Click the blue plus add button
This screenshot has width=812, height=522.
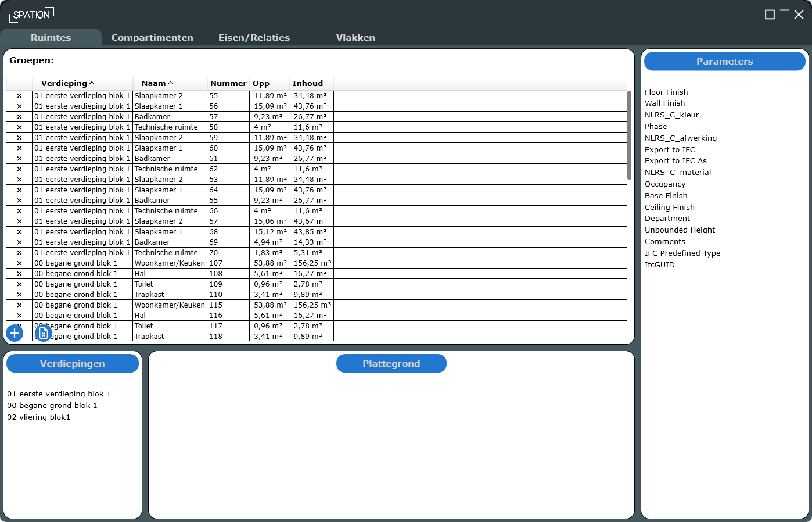tap(15, 333)
